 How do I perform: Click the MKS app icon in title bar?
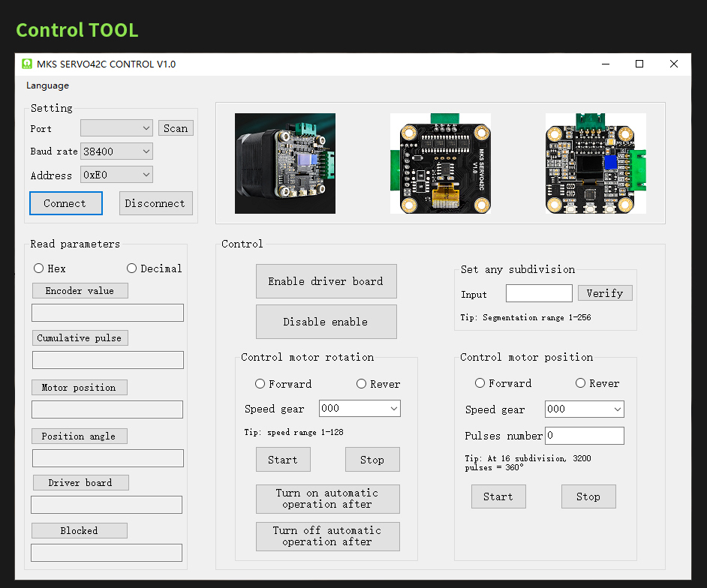pos(27,64)
